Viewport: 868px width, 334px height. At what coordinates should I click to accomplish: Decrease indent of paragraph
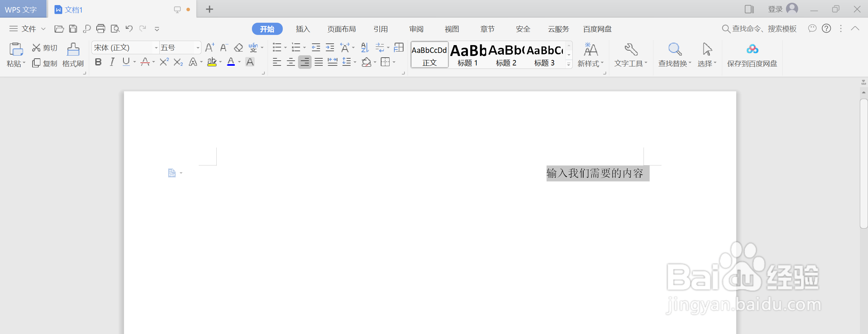point(316,47)
